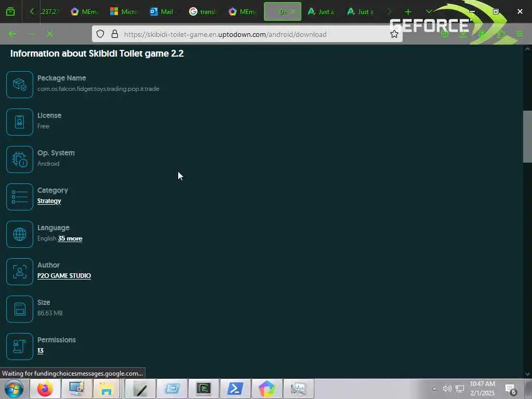532x399 pixels.
Task: Click the package name 'com.os.falcon.fidget.toys...' text
Action: tap(98, 89)
